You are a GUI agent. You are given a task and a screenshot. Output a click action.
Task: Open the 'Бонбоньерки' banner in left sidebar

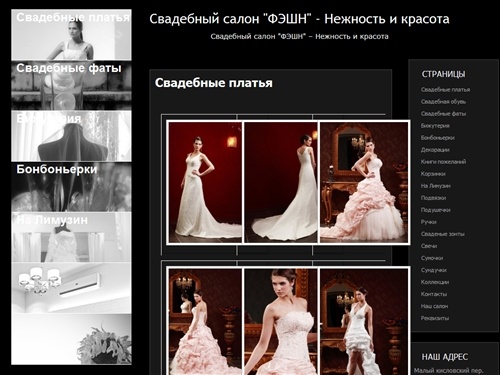click(x=71, y=187)
